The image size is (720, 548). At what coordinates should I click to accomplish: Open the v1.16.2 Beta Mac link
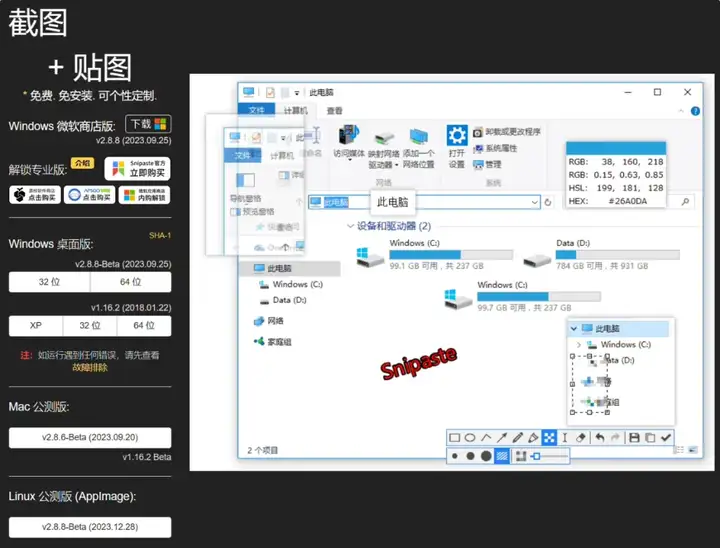tap(146, 457)
